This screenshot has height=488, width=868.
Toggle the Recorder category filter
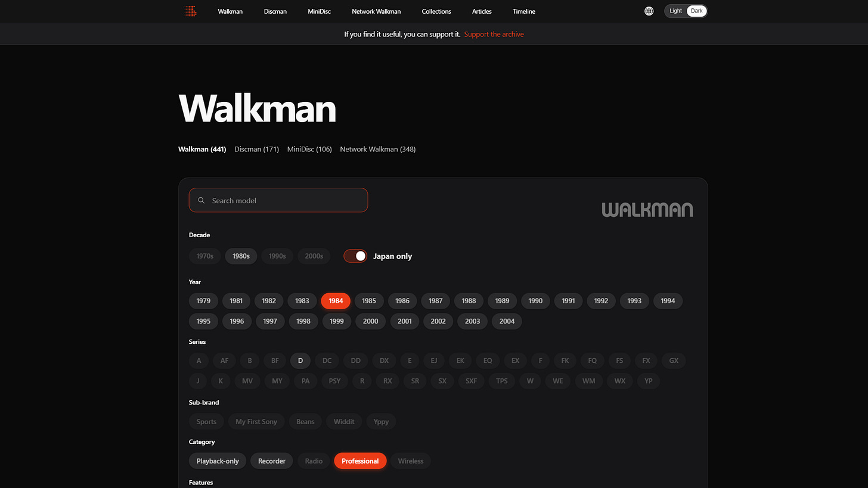pyautogui.click(x=272, y=461)
